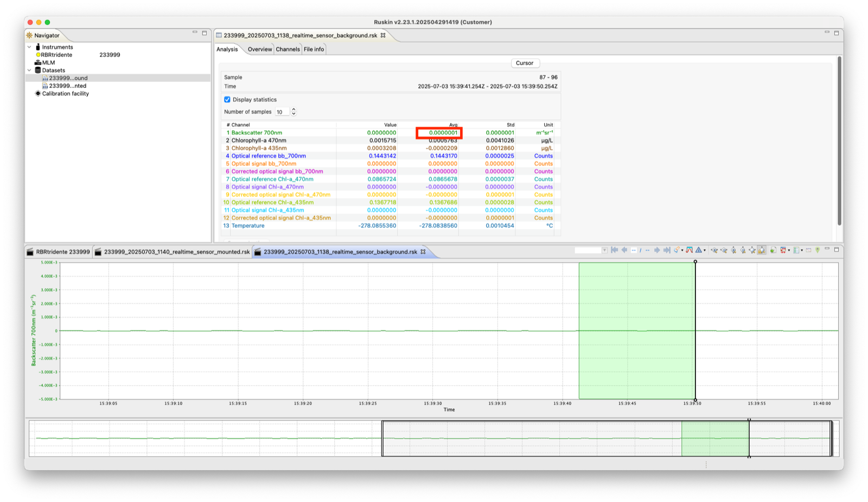Open dropdown arrow beside channel list icon
The height and width of the screenshot is (502, 868).
pyautogui.click(x=802, y=250)
